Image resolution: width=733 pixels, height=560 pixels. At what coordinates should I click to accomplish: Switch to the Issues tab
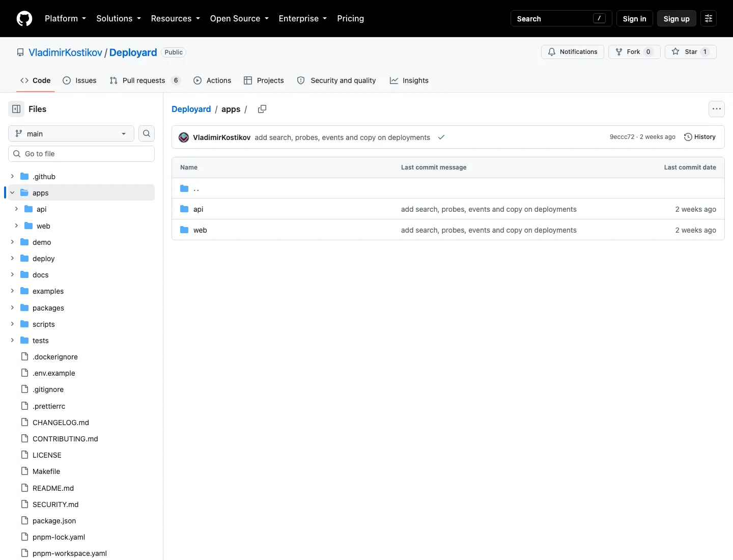point(79,80)
